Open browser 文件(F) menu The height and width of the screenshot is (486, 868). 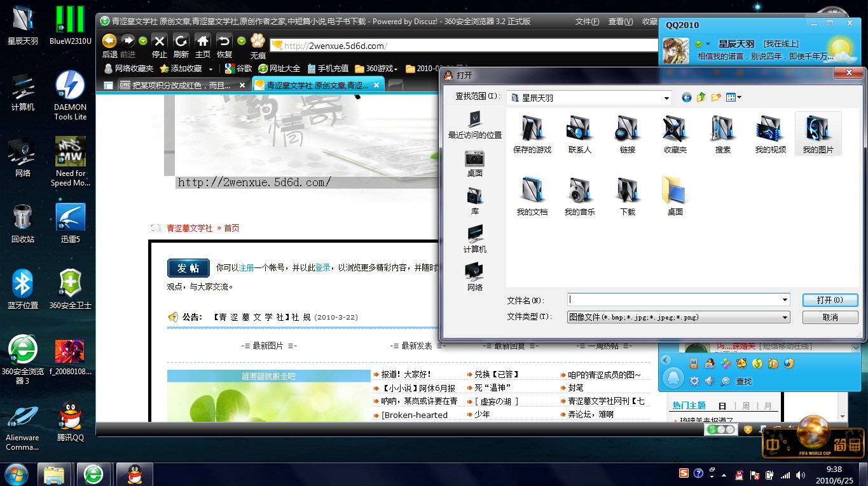coord(587,22)
